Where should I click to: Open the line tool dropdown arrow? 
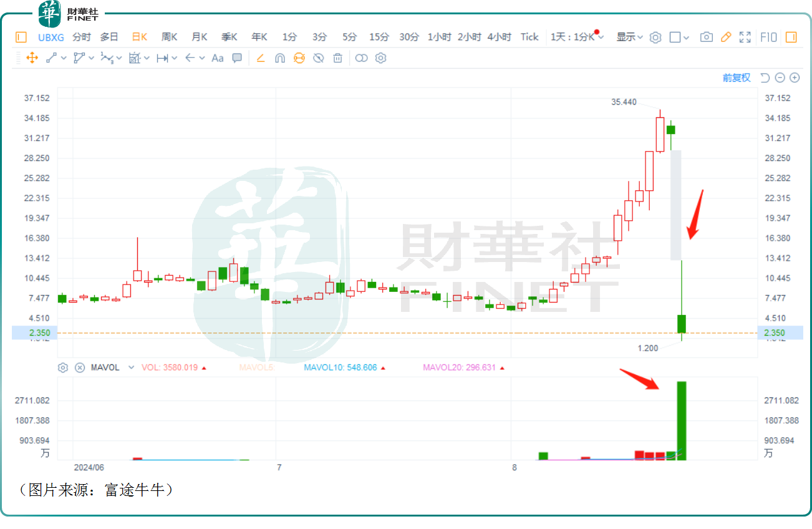(64, 58)
